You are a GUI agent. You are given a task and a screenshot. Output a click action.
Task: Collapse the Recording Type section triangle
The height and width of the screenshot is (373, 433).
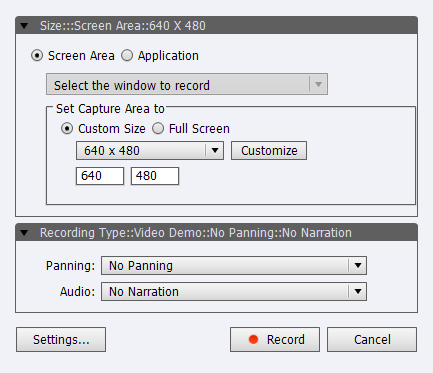(x=24, y=233)
